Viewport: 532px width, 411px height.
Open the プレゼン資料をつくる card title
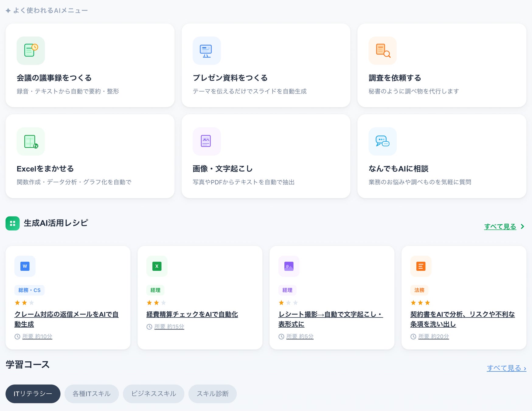point(230,78)
